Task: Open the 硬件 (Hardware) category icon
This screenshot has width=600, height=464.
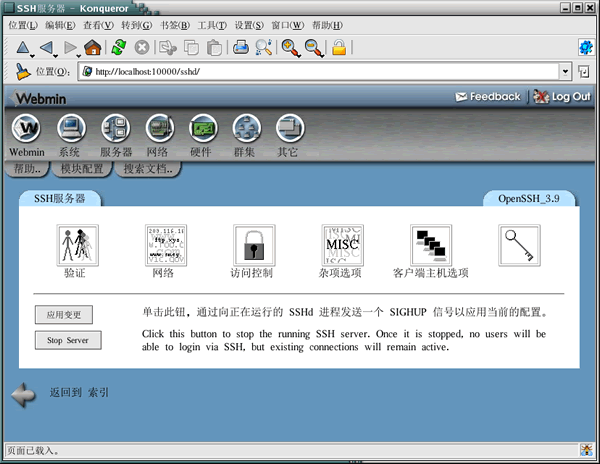Action: tap(203, 128)
